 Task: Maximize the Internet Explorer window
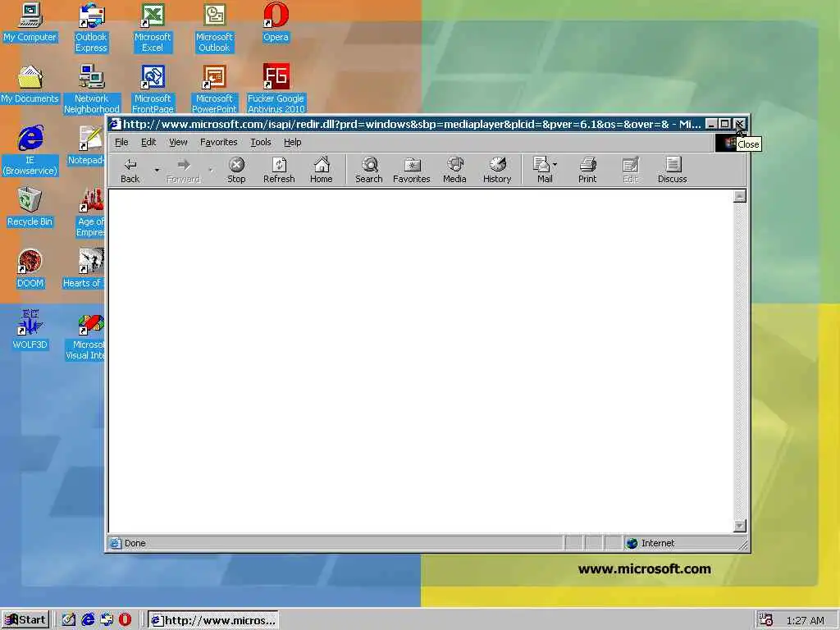724,125
